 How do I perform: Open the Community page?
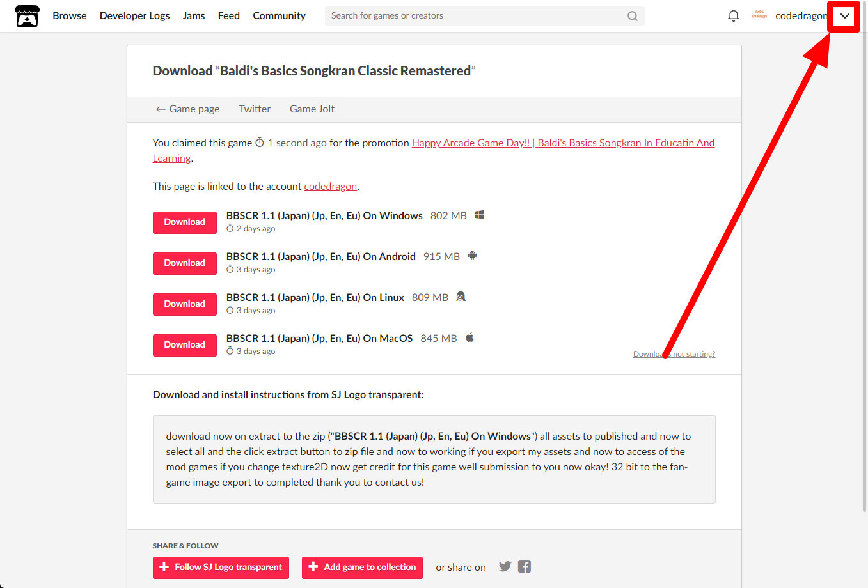(280, 16)
